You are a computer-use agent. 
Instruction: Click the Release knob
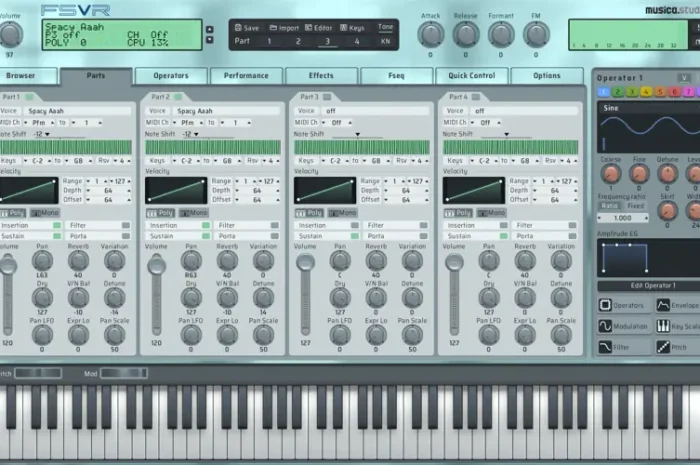(466, 35)
